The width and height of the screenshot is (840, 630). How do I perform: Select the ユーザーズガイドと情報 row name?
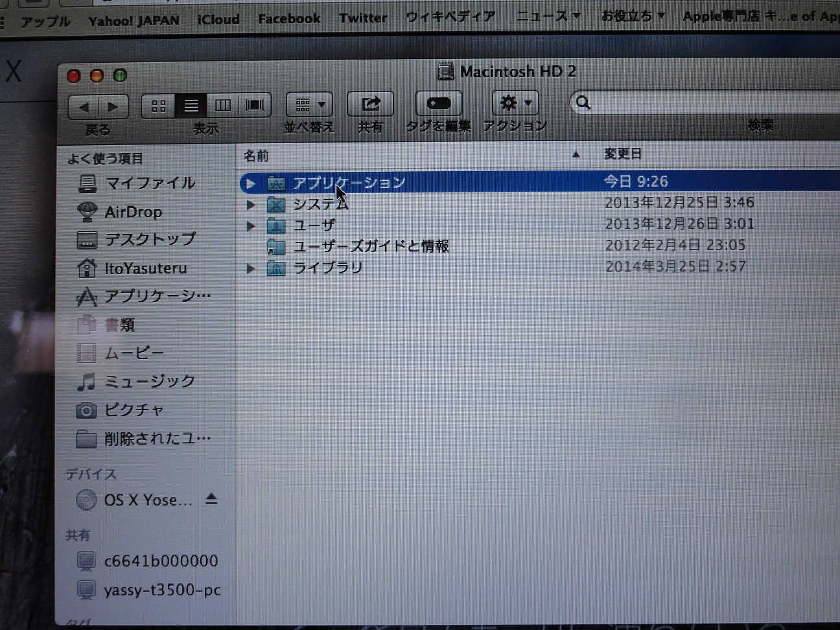click(371, 246)
